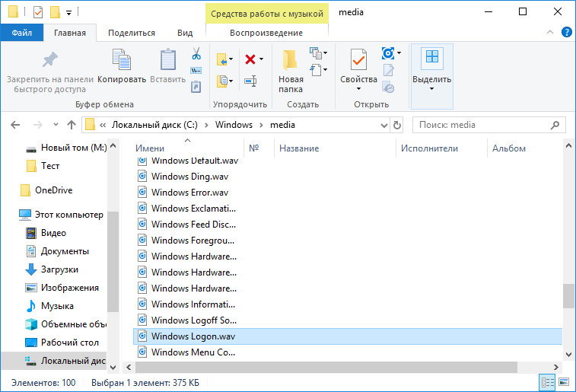Image resolution: width=576 pixels, height=392 pixels.
Task: Click the Pin to Quick Access icon
Action: [50, 59]
